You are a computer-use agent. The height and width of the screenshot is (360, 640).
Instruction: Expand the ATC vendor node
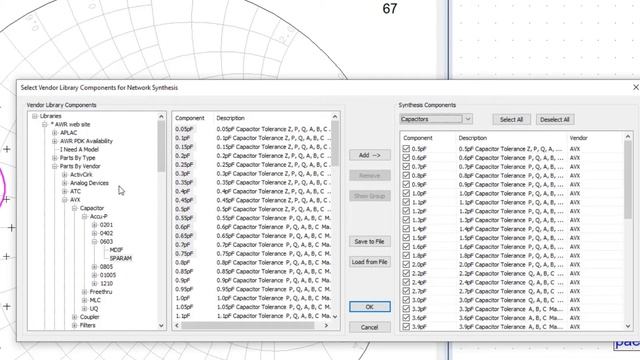click(x=64, y=191)
